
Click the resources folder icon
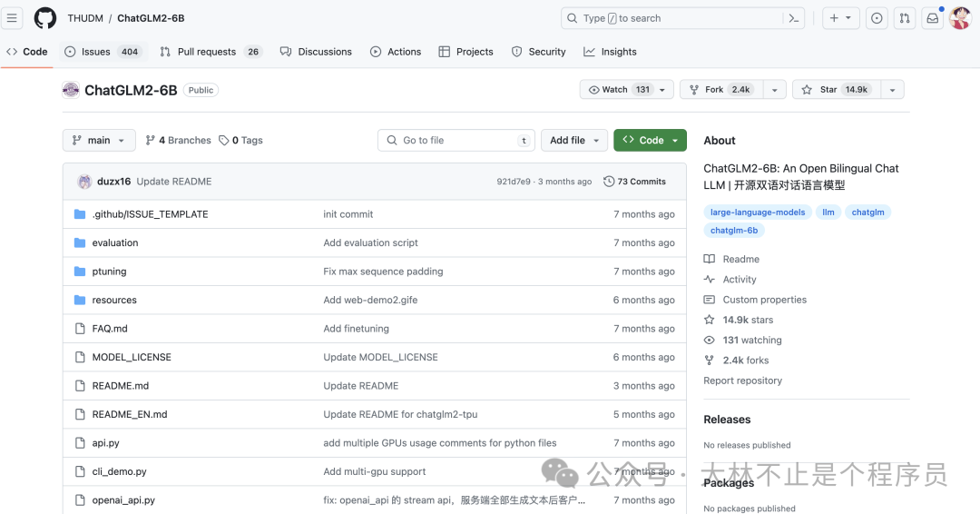[x=80, y=301]
